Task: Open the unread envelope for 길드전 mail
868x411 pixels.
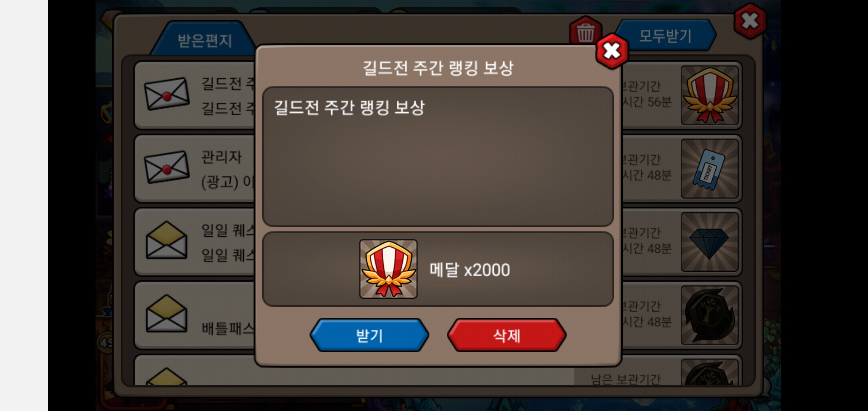Action: [167, 94]
